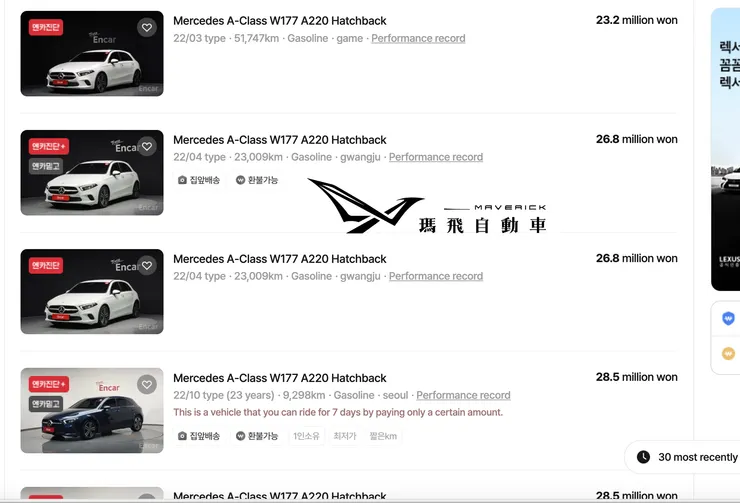
Task: Toggle heart on the 22/04 gwangju listing with badges
Action: tap(147, 146)
